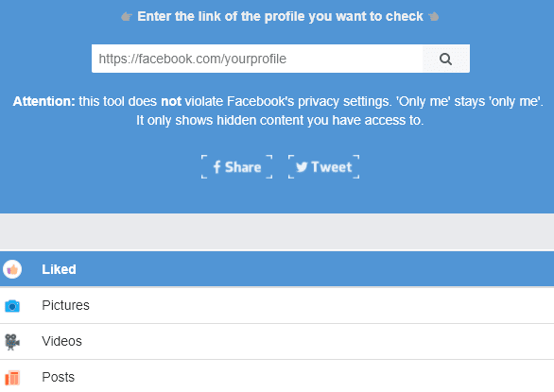Click the thumbs-up Liked icon
The height and width of the screenshot is (392, 554).
(x=12, y=269)
